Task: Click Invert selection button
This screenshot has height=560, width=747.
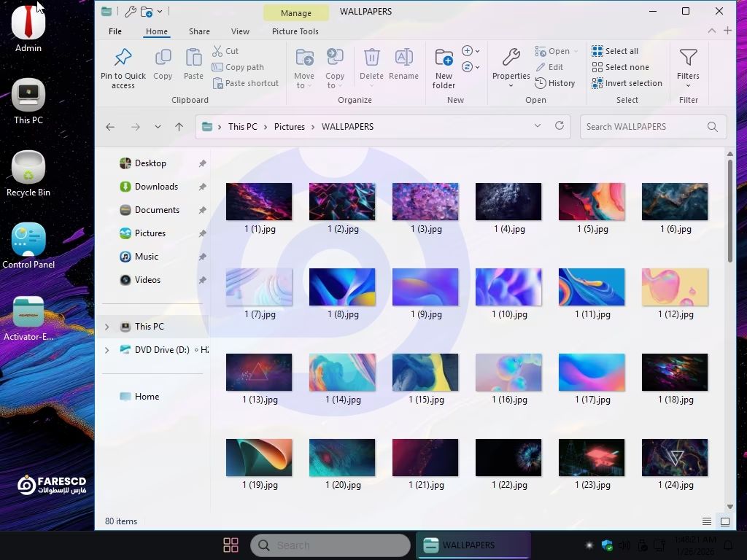Action: tap(627, 83)
